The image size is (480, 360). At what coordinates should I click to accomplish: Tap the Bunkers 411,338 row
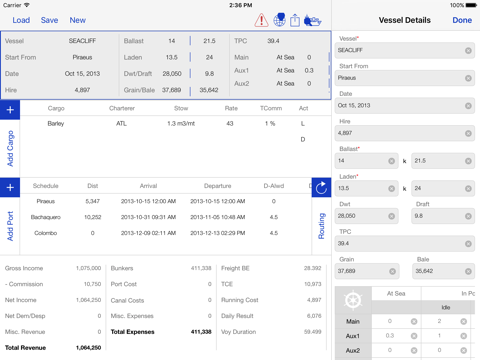(161, 268)
